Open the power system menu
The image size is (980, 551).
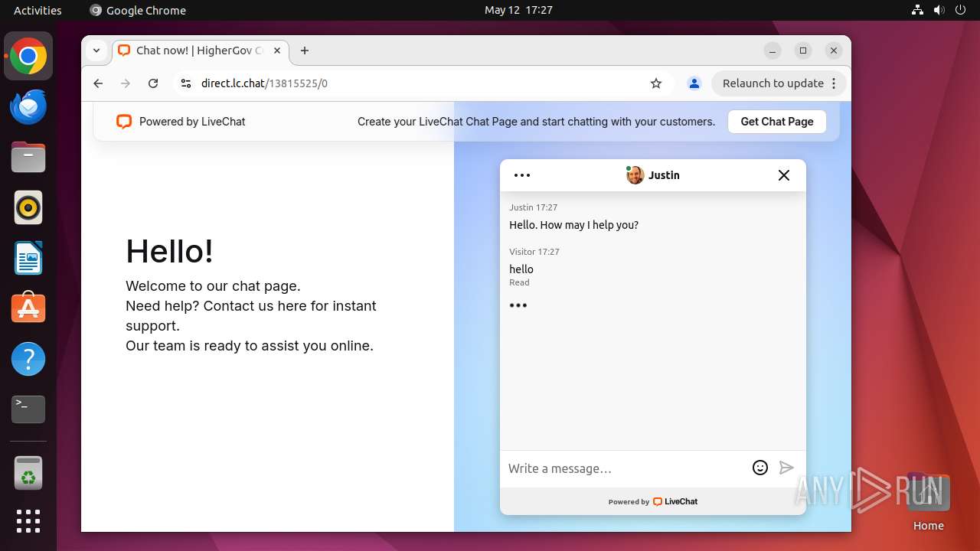(x=960, y=10)
